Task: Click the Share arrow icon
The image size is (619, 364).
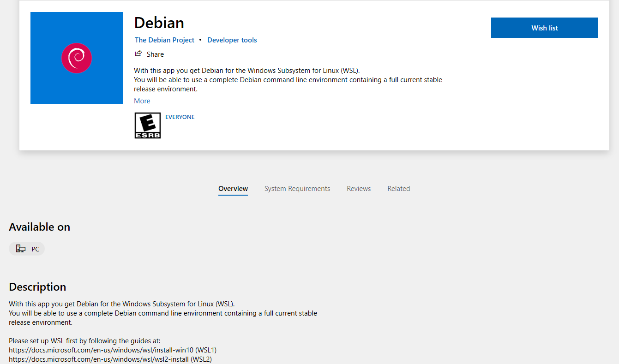Action: coord(138,54)
